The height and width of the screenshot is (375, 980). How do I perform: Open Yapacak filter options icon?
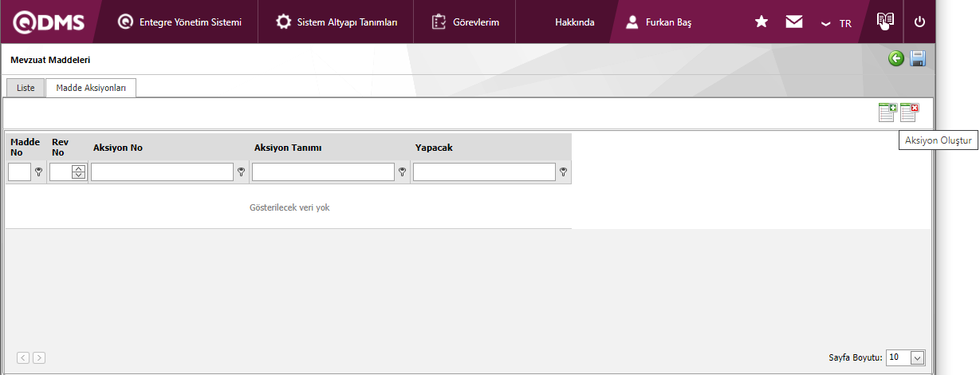tap(563, 172)
